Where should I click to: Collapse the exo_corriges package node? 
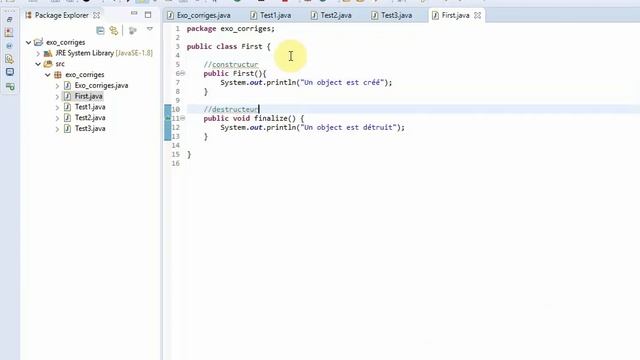click(48, 75)
